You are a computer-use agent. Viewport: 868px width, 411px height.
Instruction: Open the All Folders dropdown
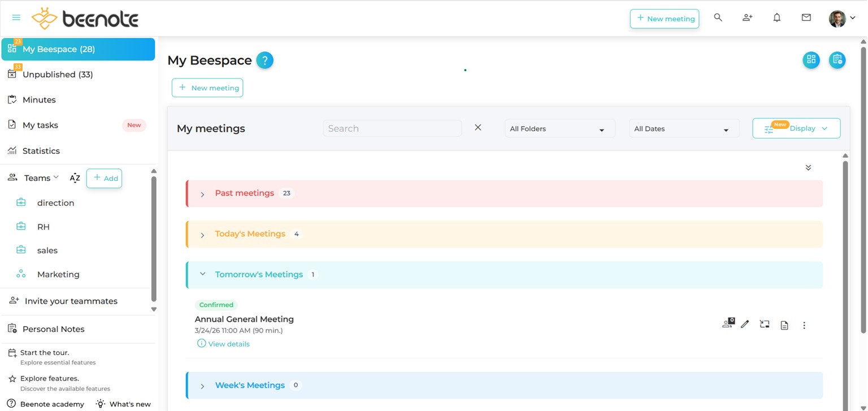click(559, 129)
